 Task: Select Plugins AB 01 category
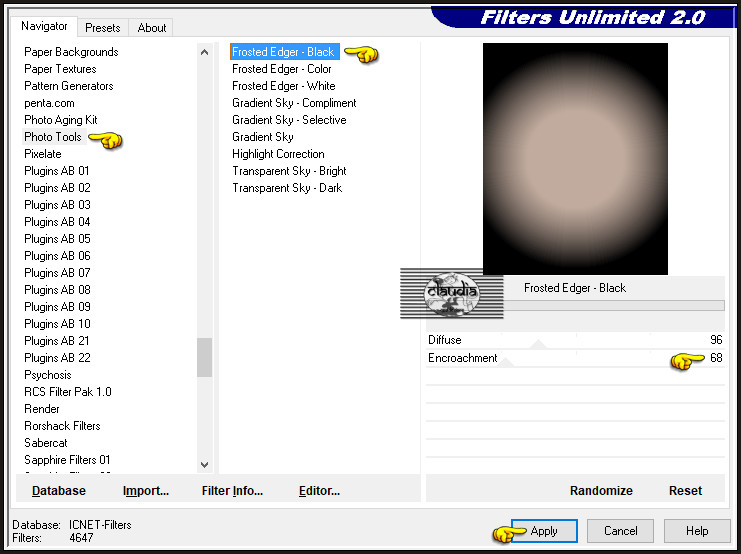click(x=57, y=171)
